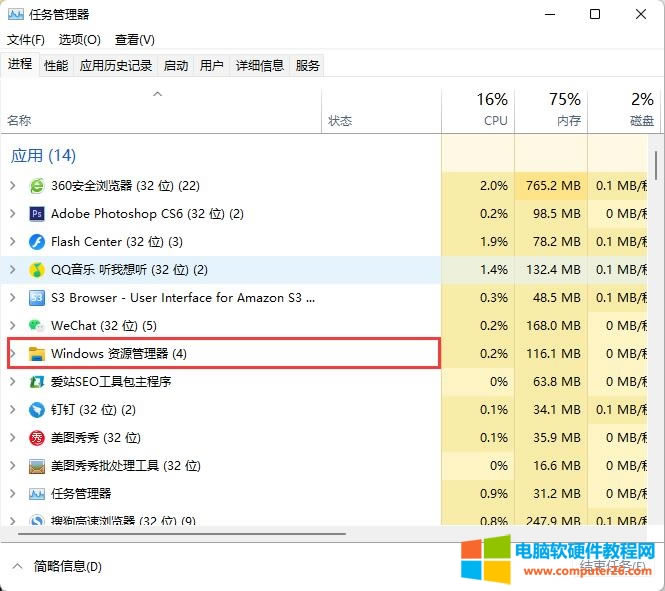Click the 168.0 MB memory cell
The width and height of the screenshot is (665, 591).
tap(553, 326)
